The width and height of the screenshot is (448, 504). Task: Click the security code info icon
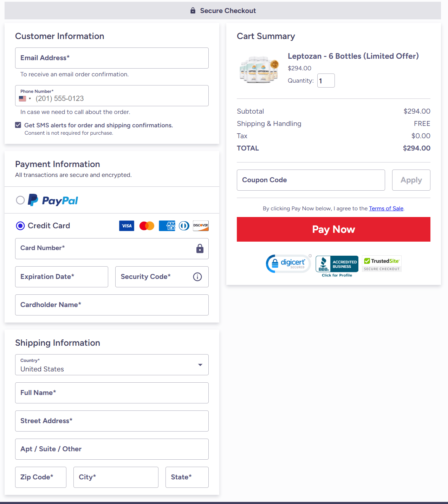pos(197,277)
